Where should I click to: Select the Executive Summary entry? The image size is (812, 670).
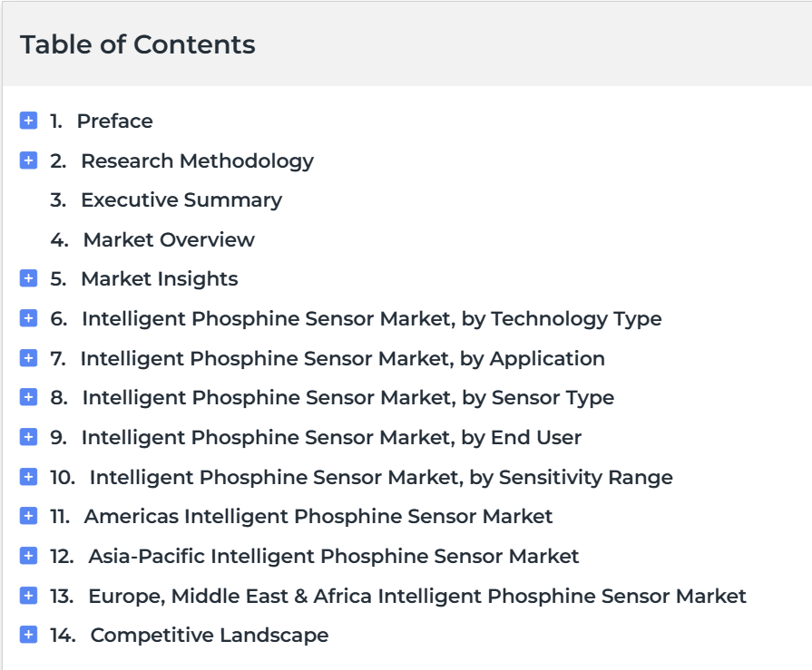[181, 200]
